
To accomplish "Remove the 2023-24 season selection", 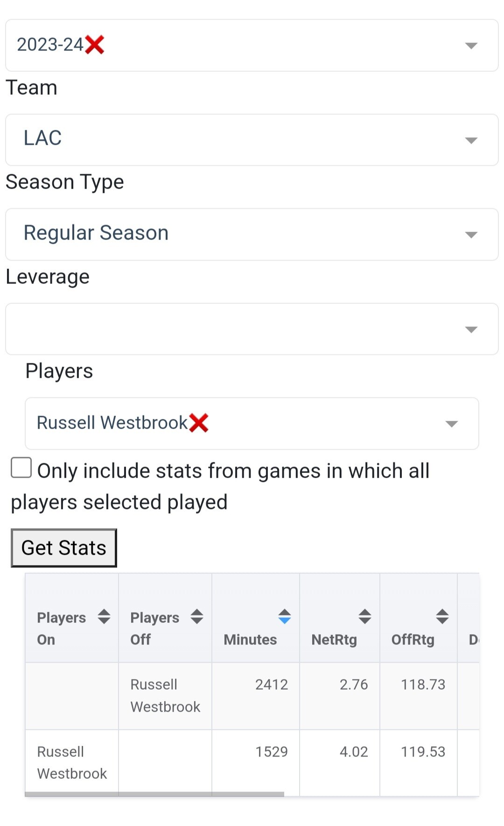I will [x=95, y=45].
